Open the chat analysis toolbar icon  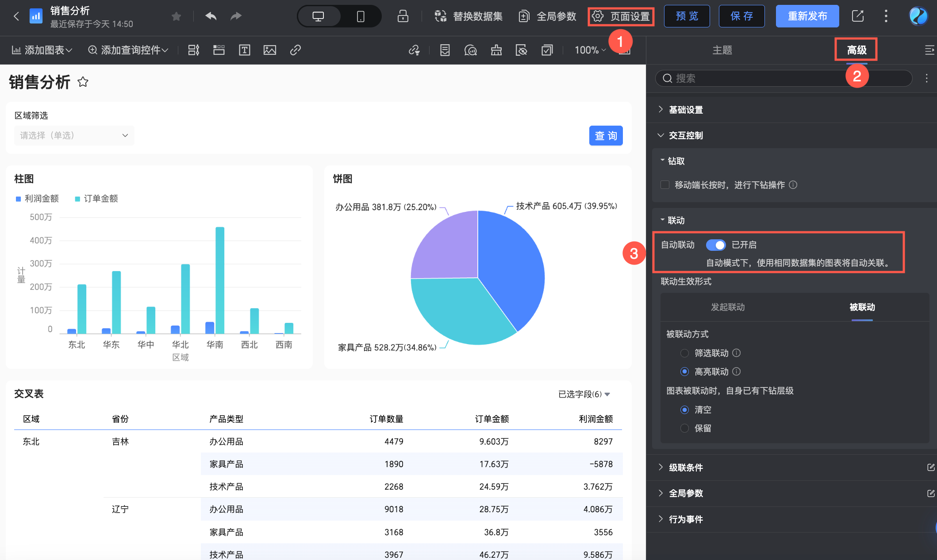coord(471,50)
